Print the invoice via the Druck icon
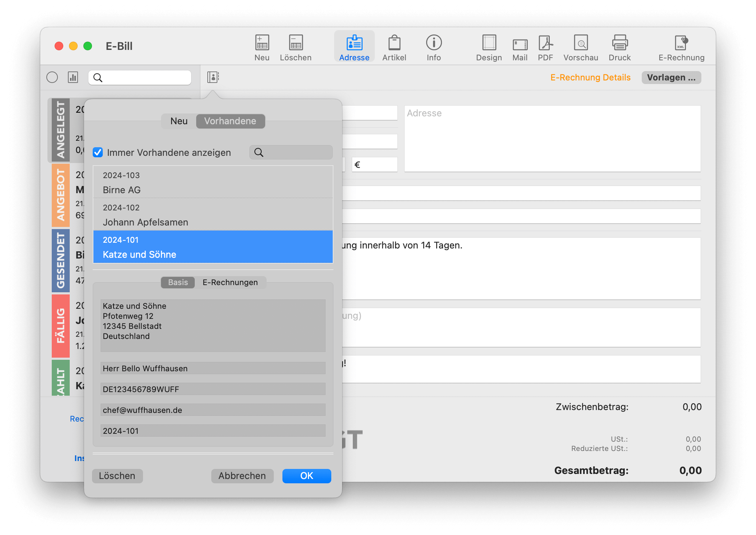756x535 pixels. click(619, 46)
